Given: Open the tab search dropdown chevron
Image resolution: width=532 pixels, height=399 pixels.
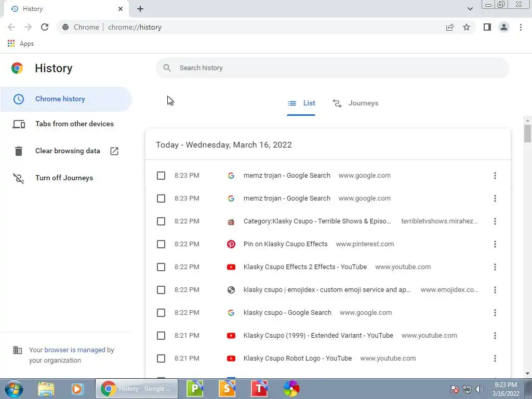Looking at the screenshot, I should 470,9.
